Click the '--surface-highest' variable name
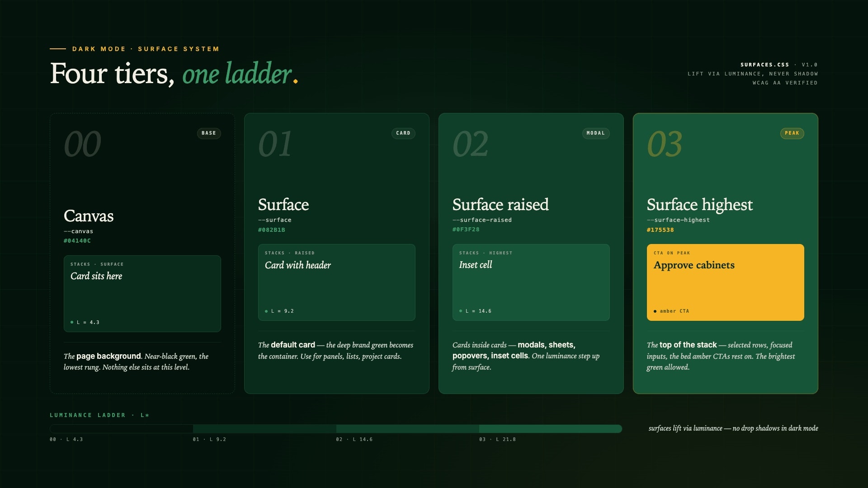The image size is (868, 488). 679,220
